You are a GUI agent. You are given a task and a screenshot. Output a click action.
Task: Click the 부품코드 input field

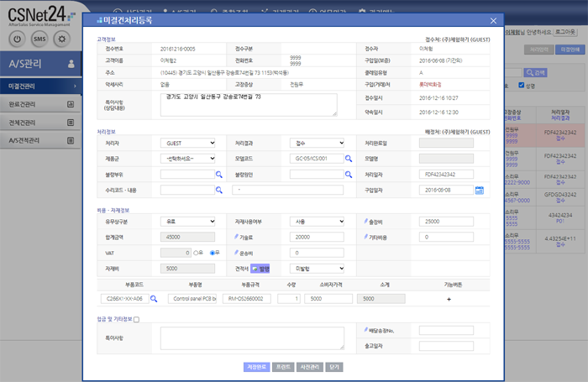click(x=125, y=299)
